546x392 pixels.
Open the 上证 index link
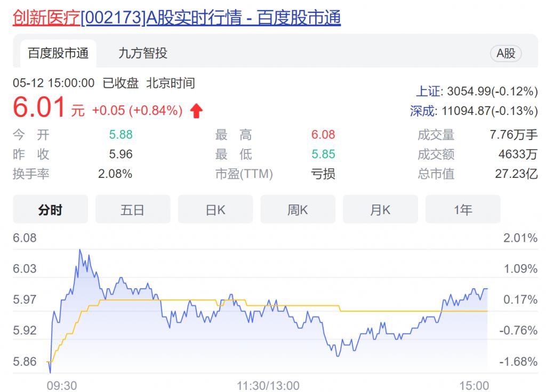(429, 92)
